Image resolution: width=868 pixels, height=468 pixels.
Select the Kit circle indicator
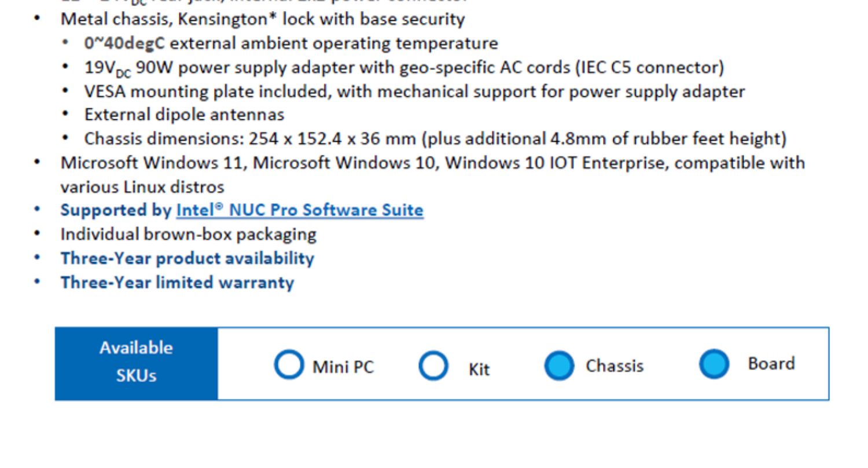pyautogui.click(x=433, y=365)
